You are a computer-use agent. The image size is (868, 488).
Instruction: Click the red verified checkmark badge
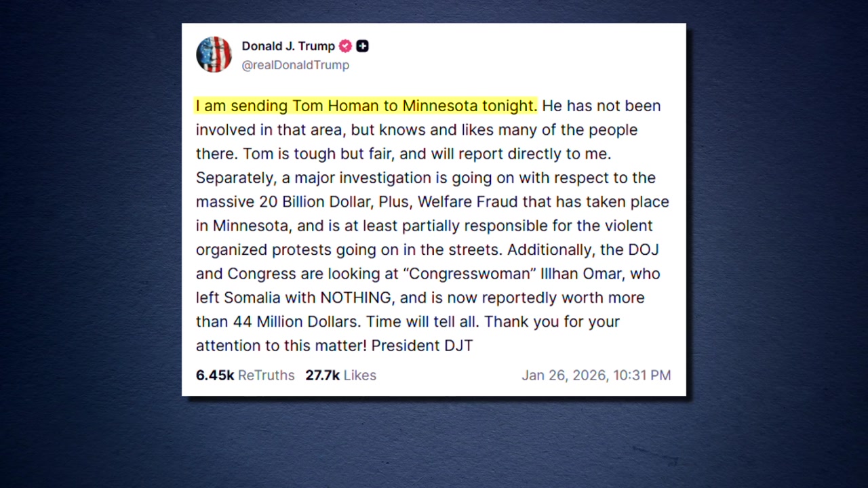(345, 46)
